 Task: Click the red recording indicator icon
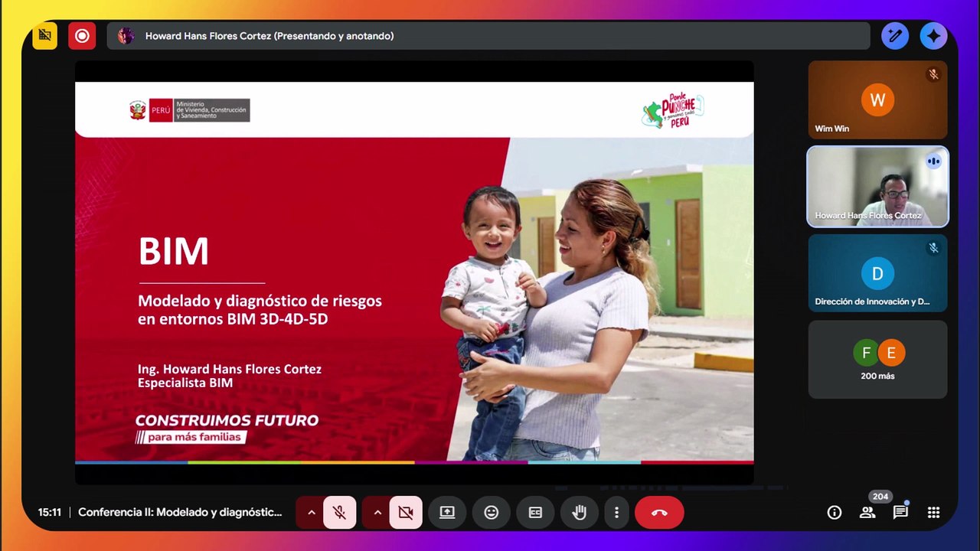click(82, 36)
